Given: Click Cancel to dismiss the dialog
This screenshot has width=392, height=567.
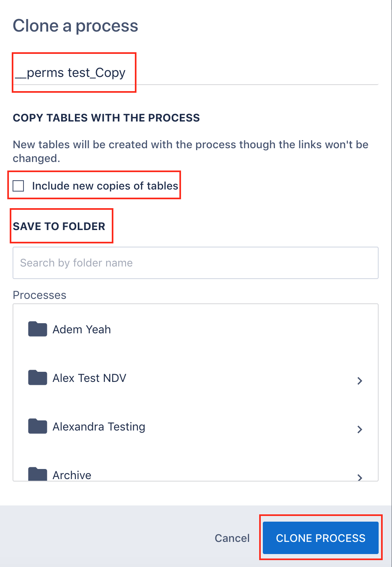Looking at the screenshot, I should point(232,538).
